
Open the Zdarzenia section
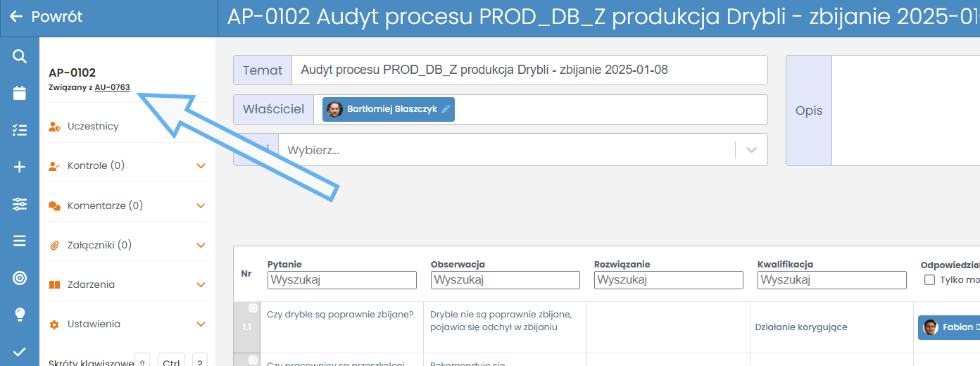pyautogui.click(x=91, y=285)
